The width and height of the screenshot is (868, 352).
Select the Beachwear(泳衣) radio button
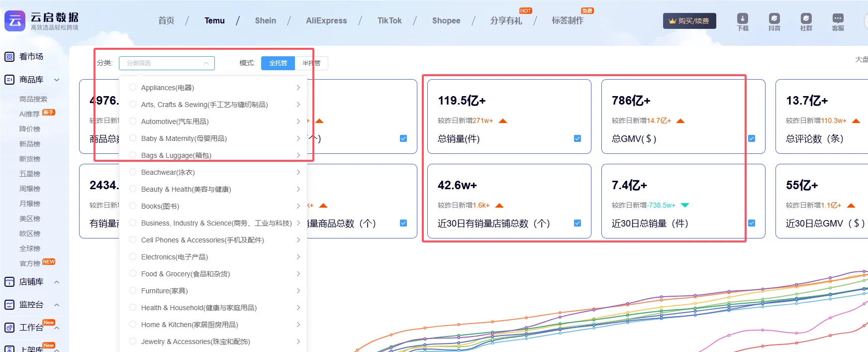pos(133,172)
